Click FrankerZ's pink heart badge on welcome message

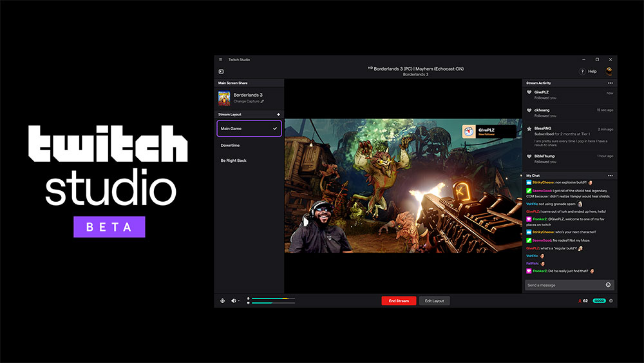click(529, 219)
